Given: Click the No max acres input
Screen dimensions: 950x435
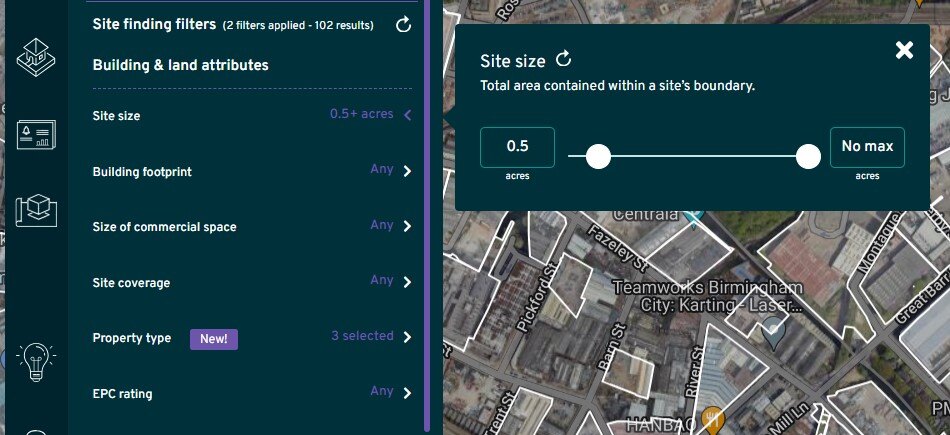Looking at the screenshot, I should [867, 147].
